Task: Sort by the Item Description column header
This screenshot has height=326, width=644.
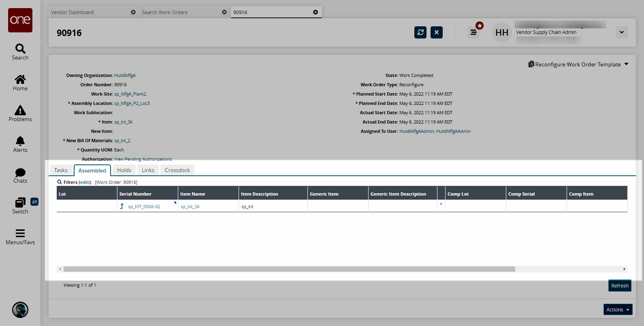Action: [x=273, y=194]
